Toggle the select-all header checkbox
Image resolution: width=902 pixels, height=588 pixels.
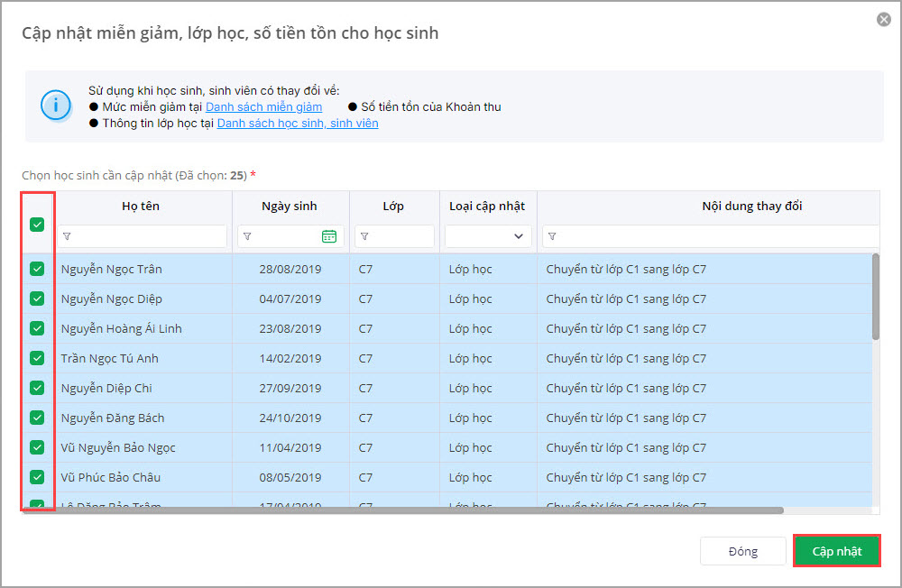pos(37,225)
